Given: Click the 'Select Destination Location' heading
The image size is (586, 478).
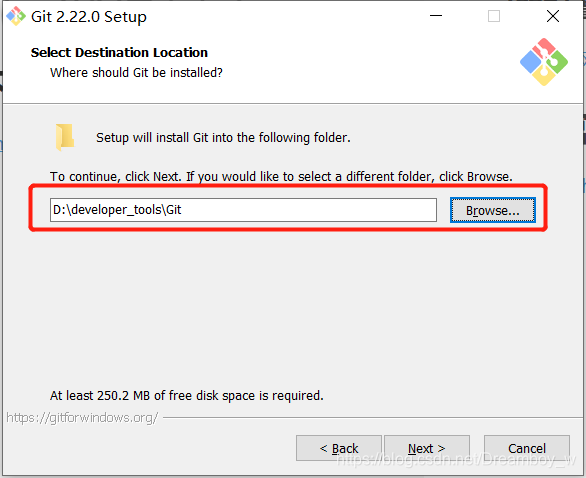Looking at the screenshot, I should pos(119,53).
